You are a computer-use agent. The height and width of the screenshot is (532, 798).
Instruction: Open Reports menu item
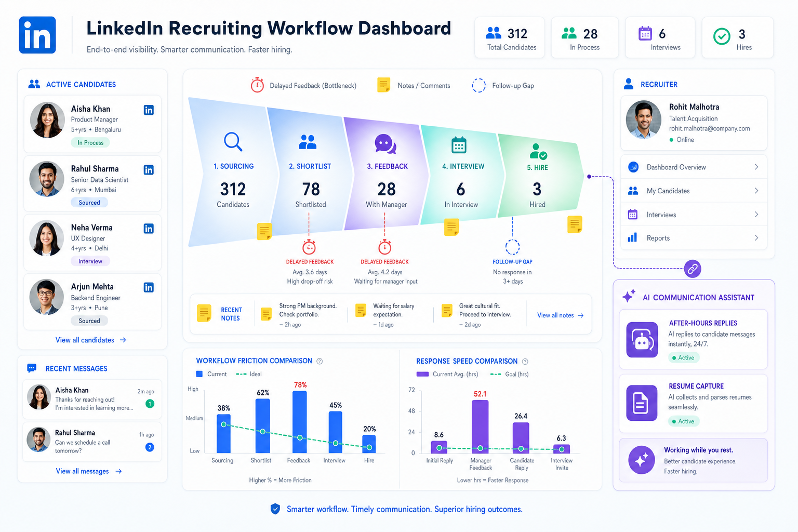pos(694,238)
